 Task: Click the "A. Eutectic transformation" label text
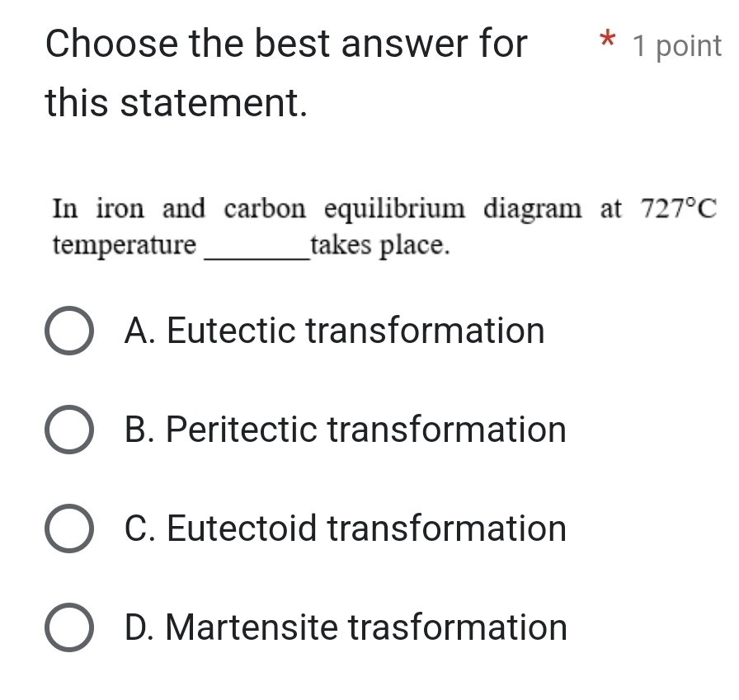[335, 331]
